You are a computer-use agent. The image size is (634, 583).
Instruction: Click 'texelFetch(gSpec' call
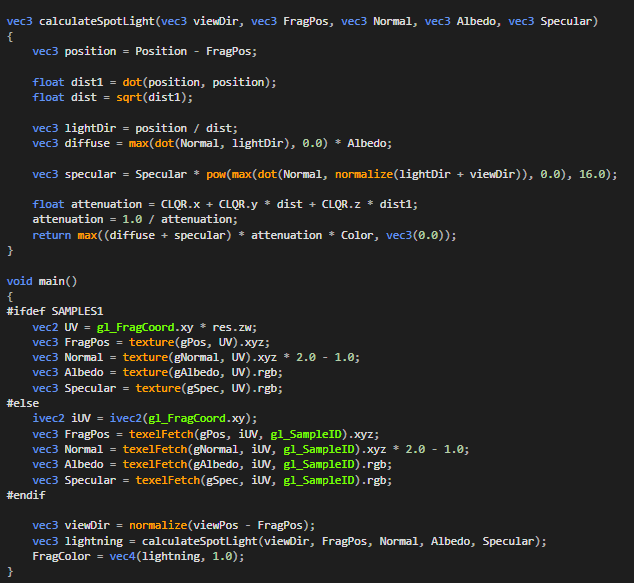tap(190, 480)
